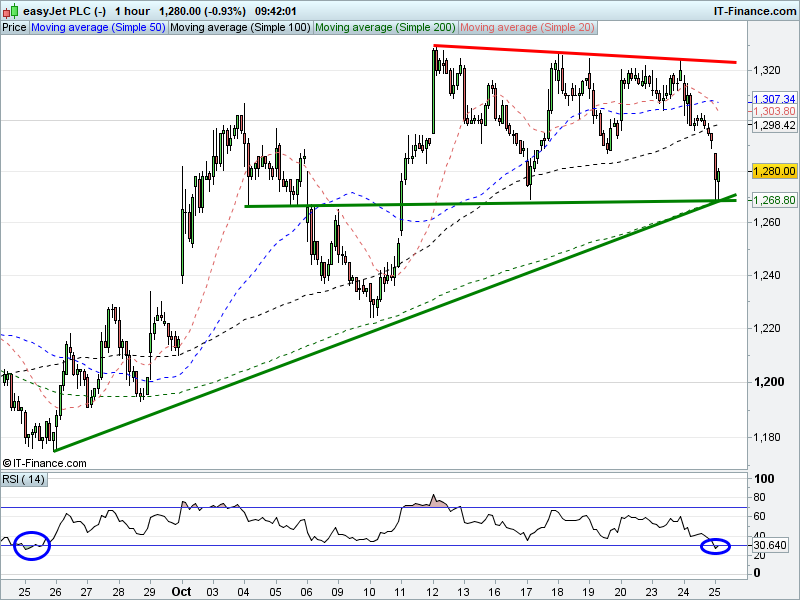
Task: Click the 80 label on RSI scale
Action: 759,497
